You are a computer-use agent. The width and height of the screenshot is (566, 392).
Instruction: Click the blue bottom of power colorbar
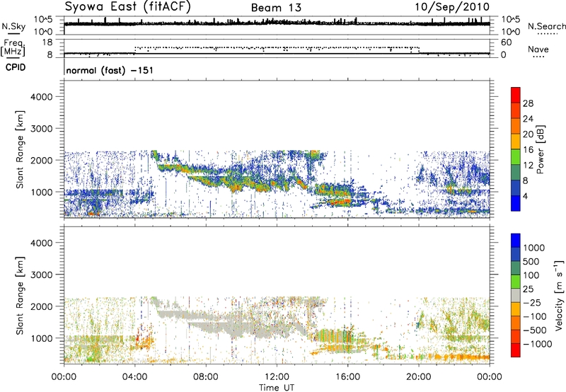(516, 204)
